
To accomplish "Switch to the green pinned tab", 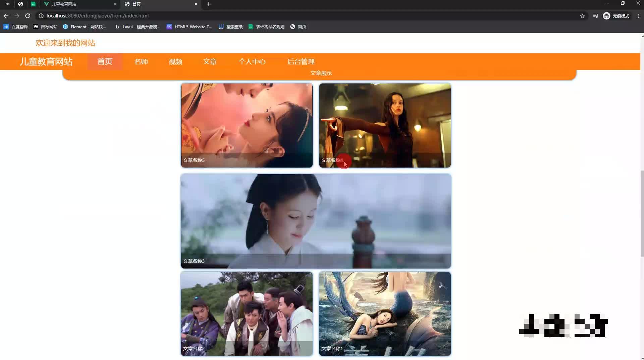I will tap(33, 4).
